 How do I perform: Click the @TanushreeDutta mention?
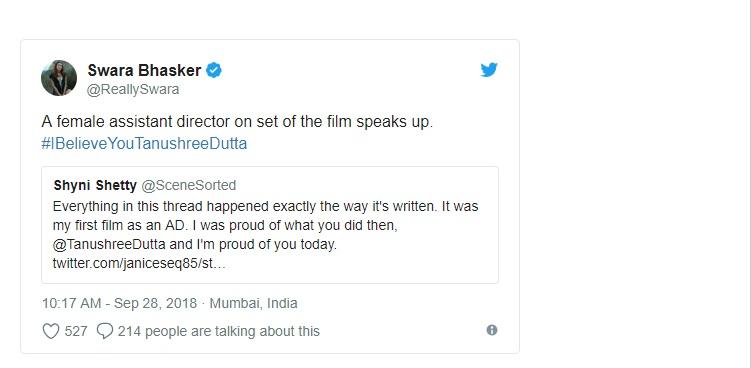pos(109,244)
